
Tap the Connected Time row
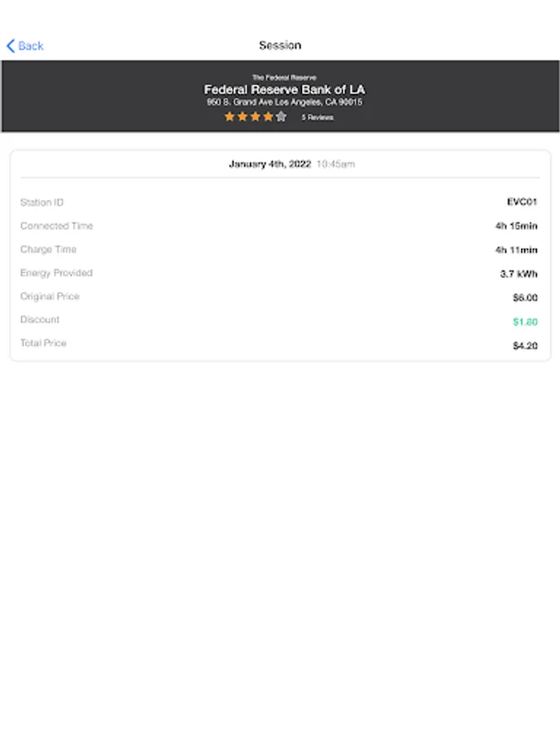(56, 226)
